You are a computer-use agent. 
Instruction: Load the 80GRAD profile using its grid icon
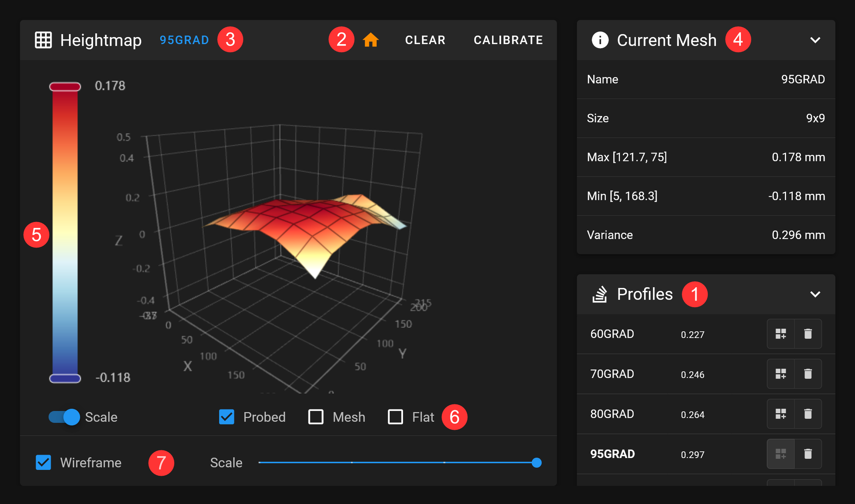click(x=781, y=413)
